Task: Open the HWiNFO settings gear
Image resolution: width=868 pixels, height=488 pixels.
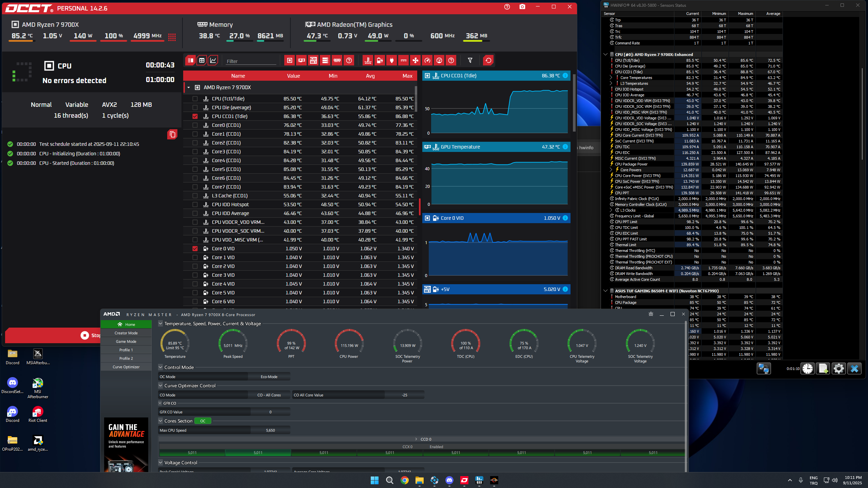Action: [839, 368]
